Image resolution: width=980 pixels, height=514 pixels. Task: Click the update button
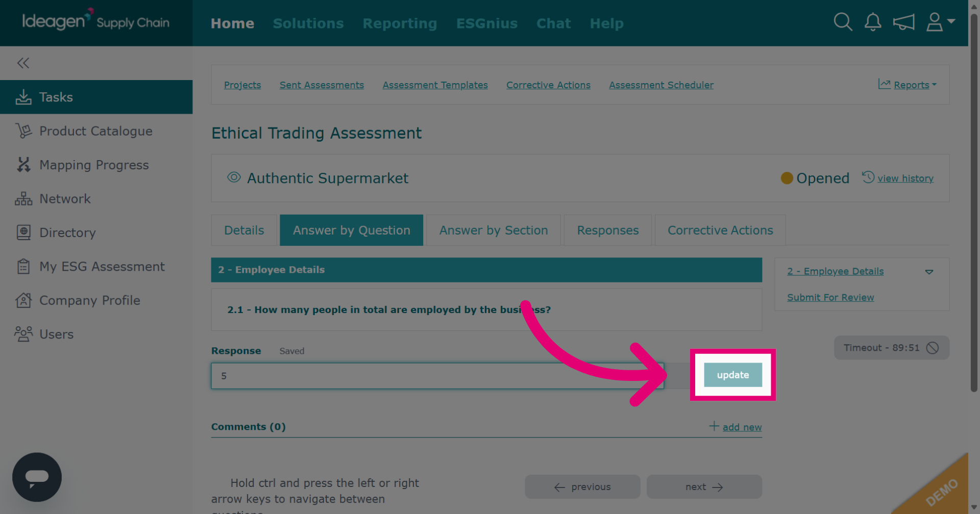pyautogui.click(x=733, y=375)
